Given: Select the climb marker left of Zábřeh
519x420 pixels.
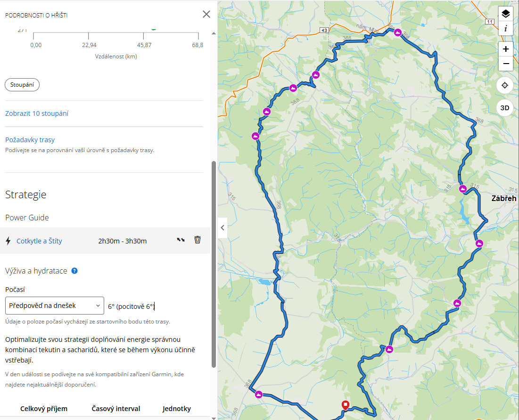Looking at the screenshot, I should pos(463,189).
